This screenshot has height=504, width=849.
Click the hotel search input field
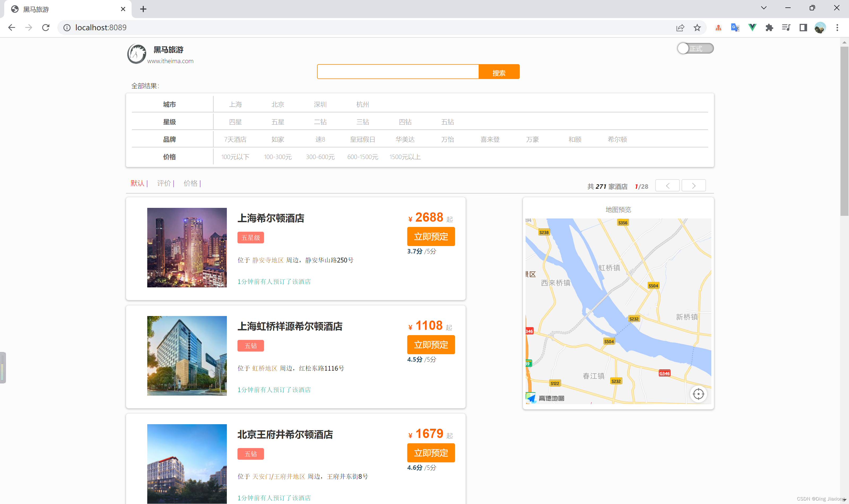(x=398, y=72)
